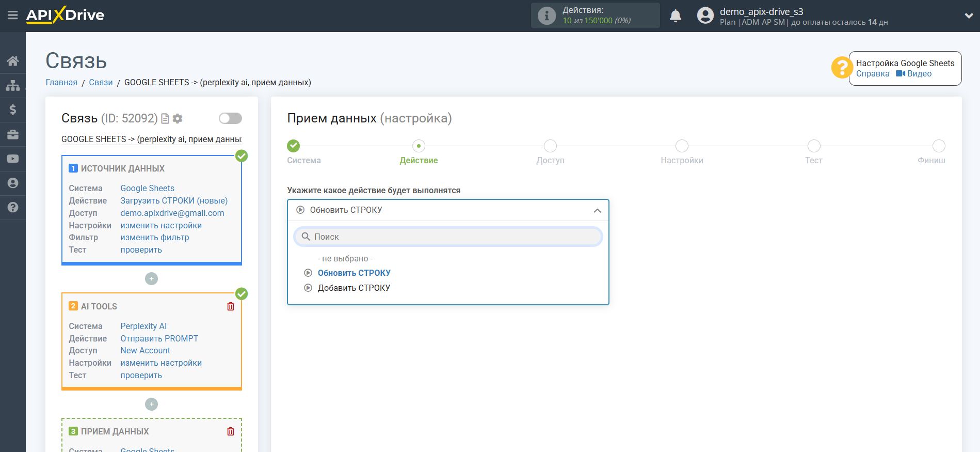Click the Действия usage counter panel
This screenshot has width=980, height=452.
coord(596,15)
